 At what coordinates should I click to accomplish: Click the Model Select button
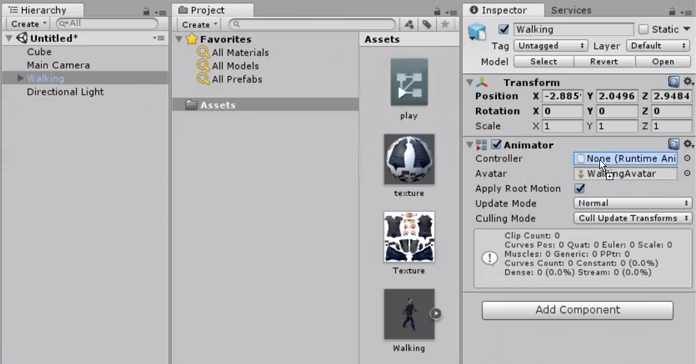point(543,61)
